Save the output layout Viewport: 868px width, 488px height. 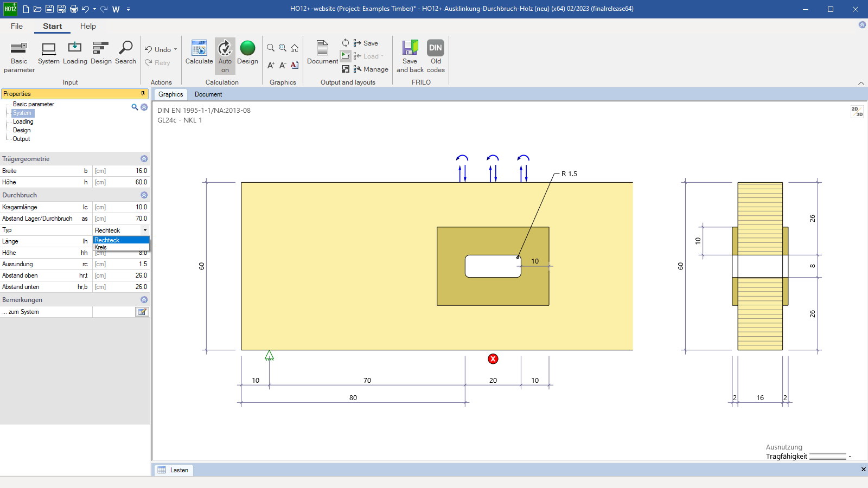click(x=366, y=43)
